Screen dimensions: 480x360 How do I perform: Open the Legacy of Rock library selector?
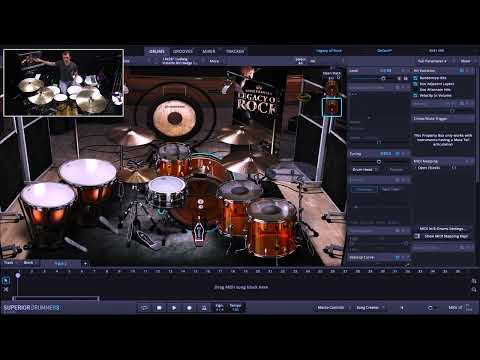tap(329, 51)
